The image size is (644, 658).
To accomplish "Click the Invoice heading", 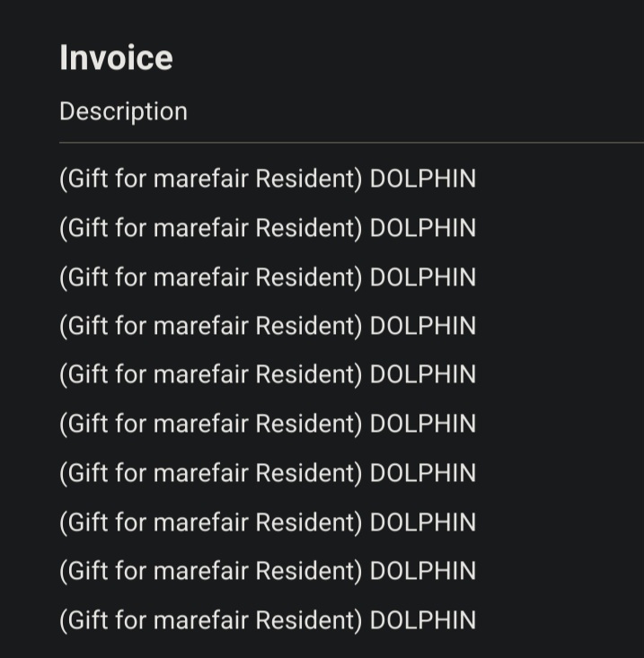I will tap(116, 57).
